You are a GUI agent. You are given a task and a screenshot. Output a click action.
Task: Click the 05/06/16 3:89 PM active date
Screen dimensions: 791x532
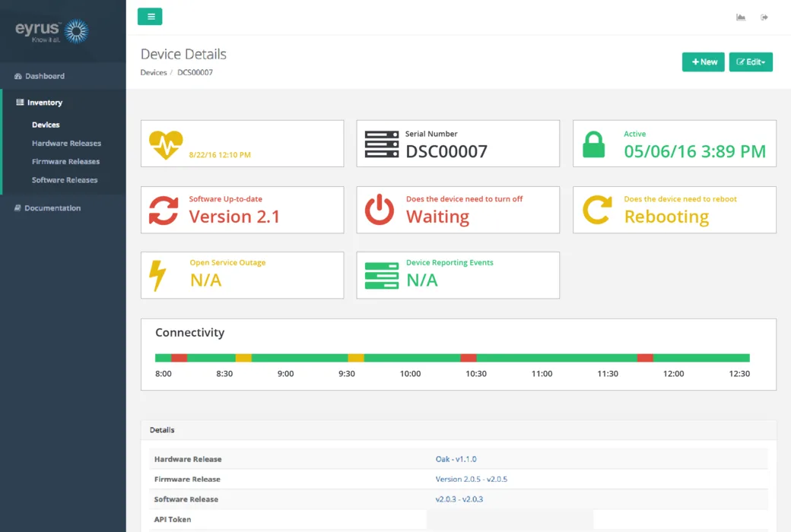click(x=694, y=151)
